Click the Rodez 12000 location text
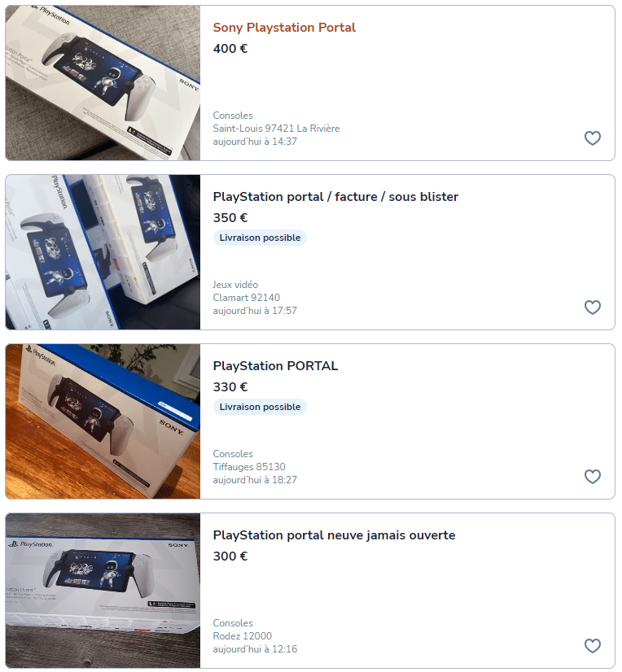 point(243,636)
